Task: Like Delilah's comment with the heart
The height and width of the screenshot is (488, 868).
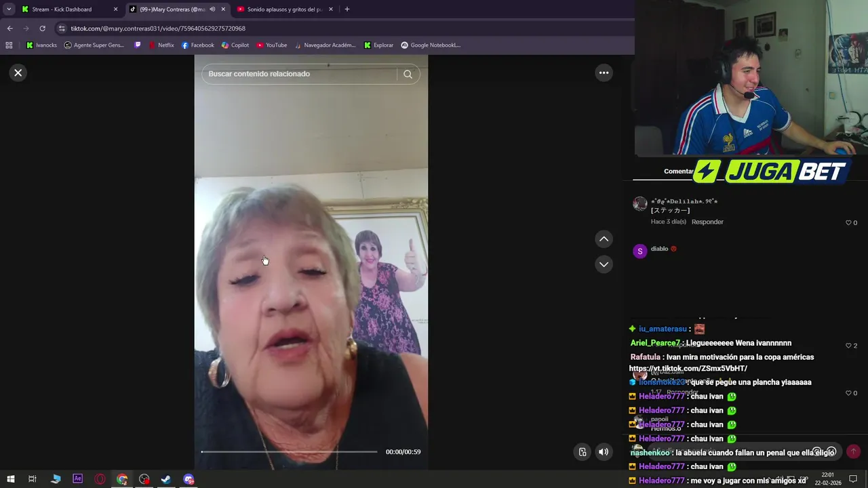Action: (848, 222)
